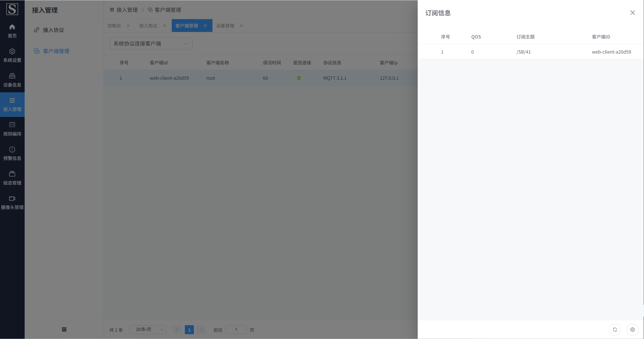Close the 订阅信息 drawer panel
644x339 pixels.
click(632, 13)
